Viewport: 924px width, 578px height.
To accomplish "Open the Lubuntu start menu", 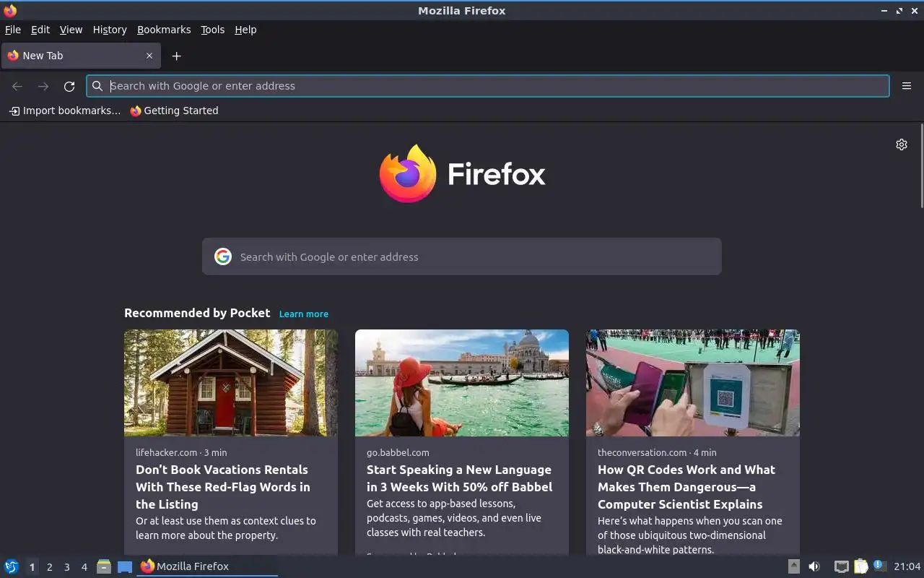I will tap(12, 566).
